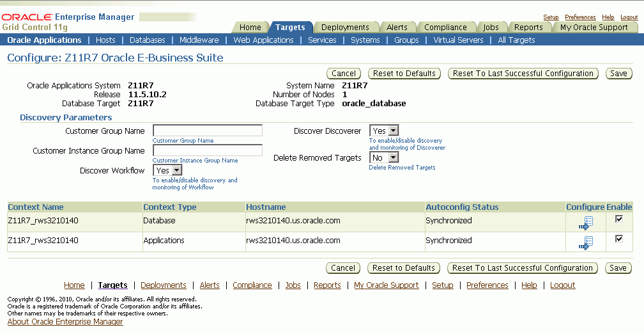Open the Virtual Servers subtab

[x=458, y=40]
